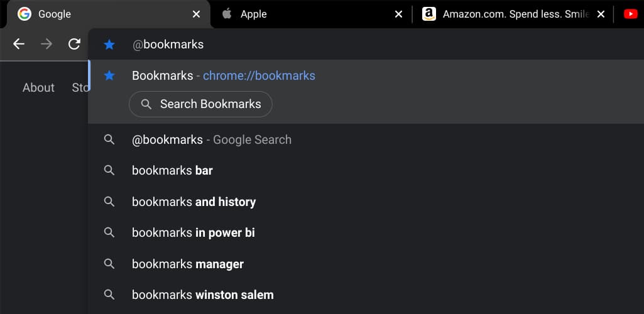This screenshot has width=644, height=314.
Task: Reload the current page
Action: 74,44
